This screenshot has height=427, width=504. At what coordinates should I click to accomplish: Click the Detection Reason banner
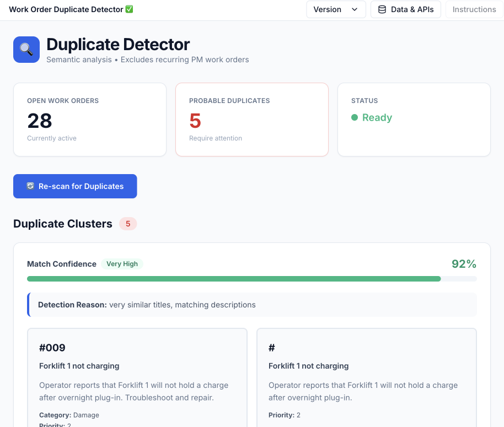pos(252,305)
